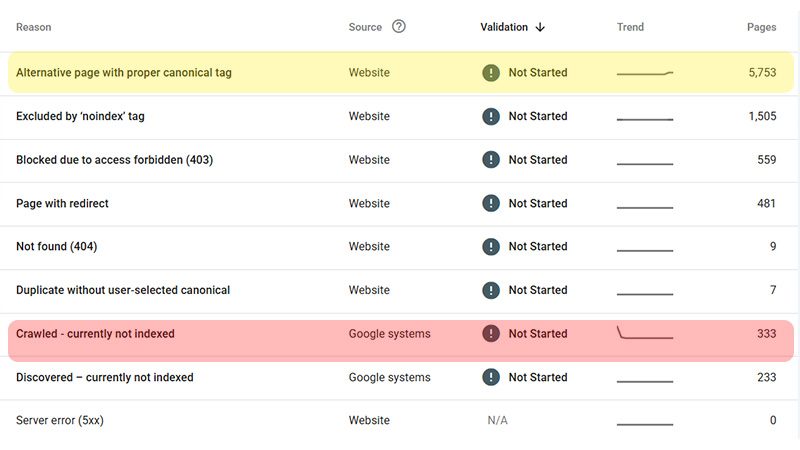
Task: Click the page count 333
Action: pyautogui.click(x=766, y=334)
